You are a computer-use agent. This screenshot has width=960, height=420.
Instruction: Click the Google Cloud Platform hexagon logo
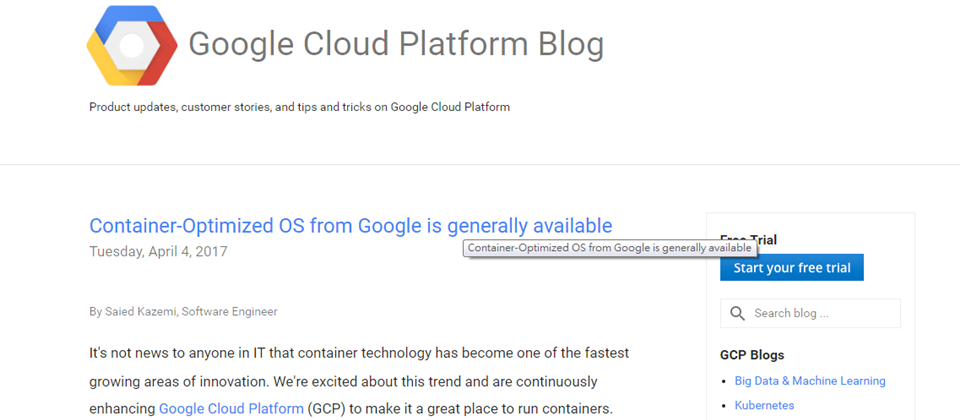(132, 45)
